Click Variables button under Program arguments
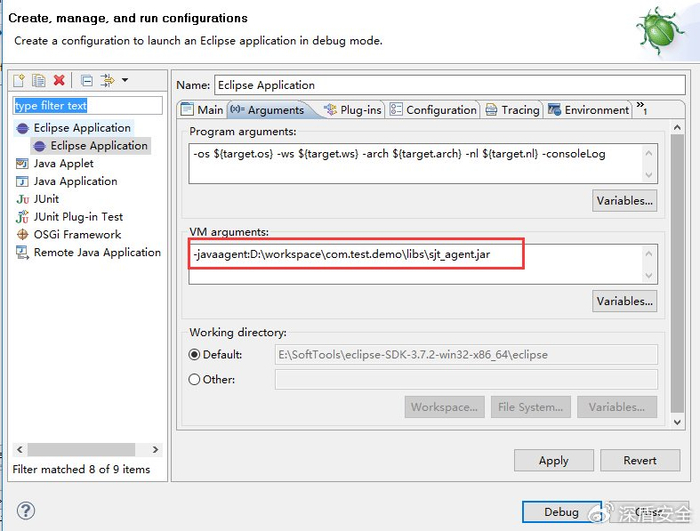 pyautogui.click(x=625, y=201)
